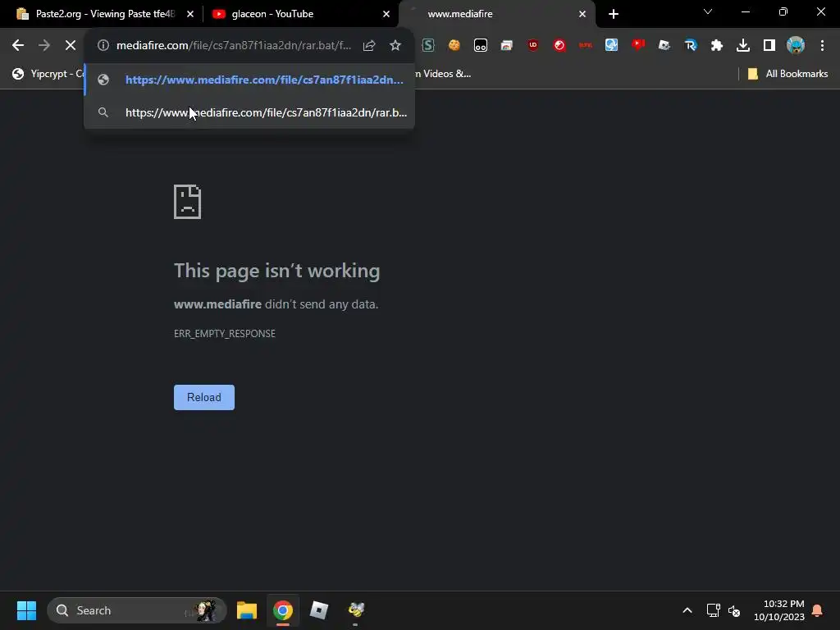View site information icon in address bar
The width and height of the screenshot is (840, 630).
click(x=103, y=46)
